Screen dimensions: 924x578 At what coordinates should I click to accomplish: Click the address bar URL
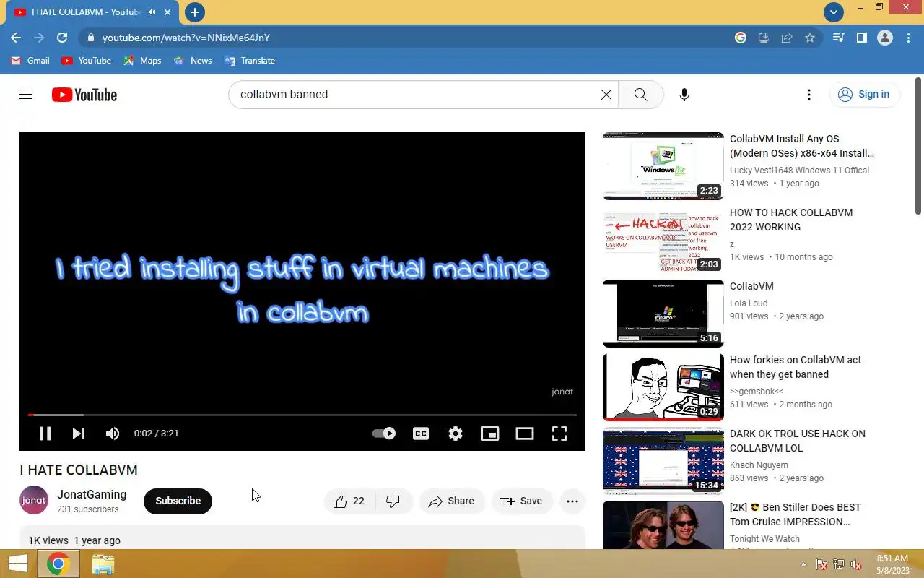pos(186,38)
